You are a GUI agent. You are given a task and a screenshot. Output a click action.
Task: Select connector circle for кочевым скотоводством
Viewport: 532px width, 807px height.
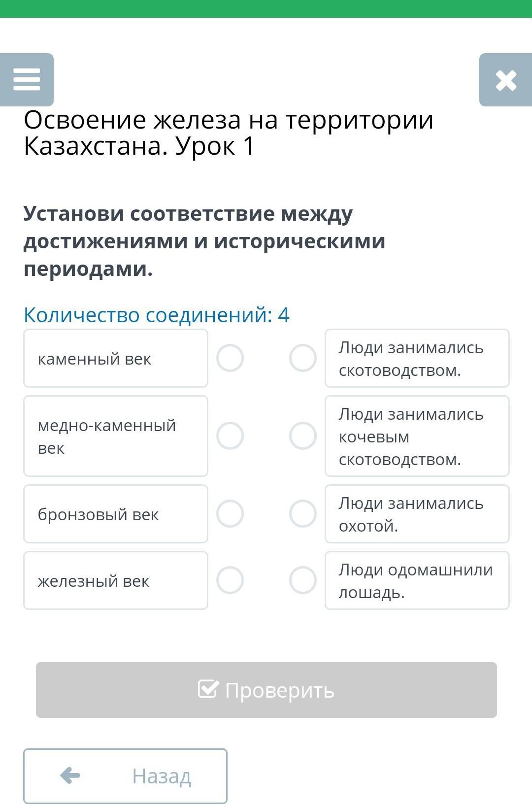pyautogui.click(x=302, y=436)
